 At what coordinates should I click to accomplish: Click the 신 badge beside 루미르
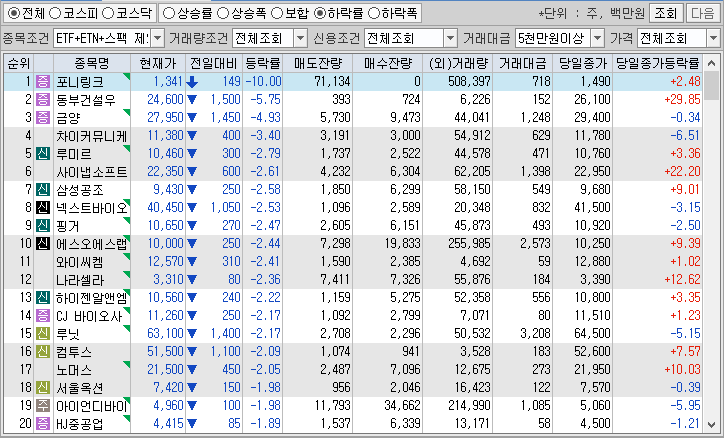pos(43,154)
